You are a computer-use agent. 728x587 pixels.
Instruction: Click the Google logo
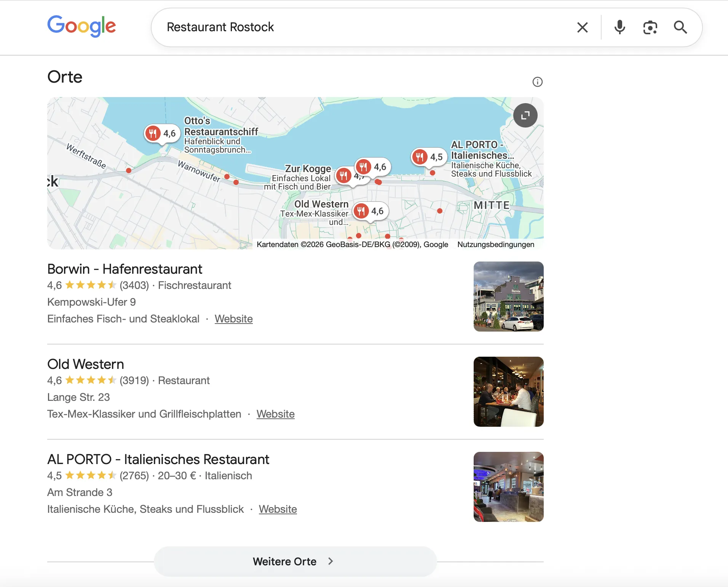(81, 26)
